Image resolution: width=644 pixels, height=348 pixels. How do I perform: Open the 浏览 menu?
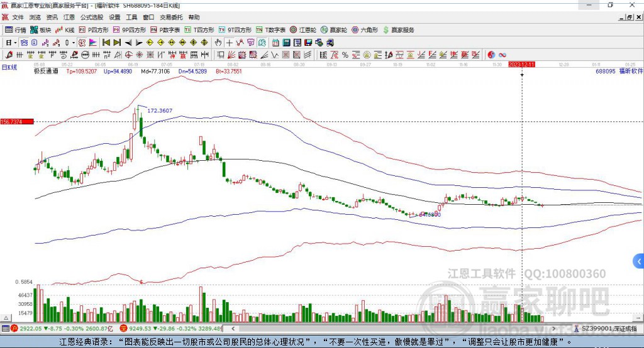pos(35,17)
